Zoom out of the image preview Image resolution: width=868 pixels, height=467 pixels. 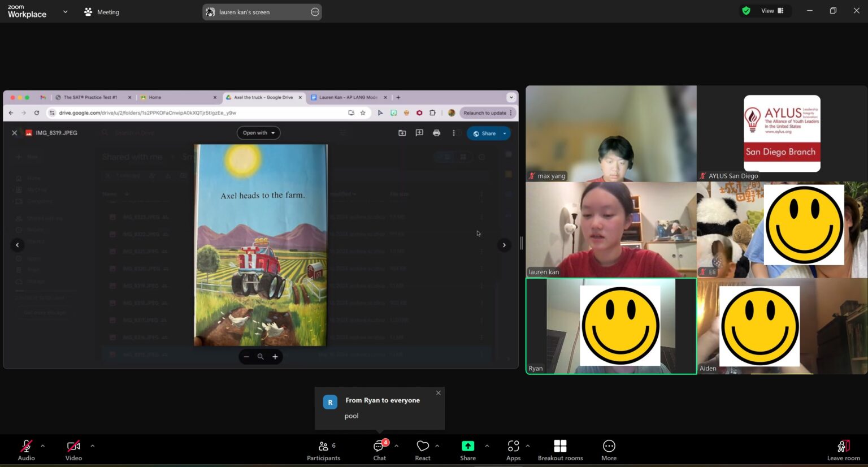[246, 357]
